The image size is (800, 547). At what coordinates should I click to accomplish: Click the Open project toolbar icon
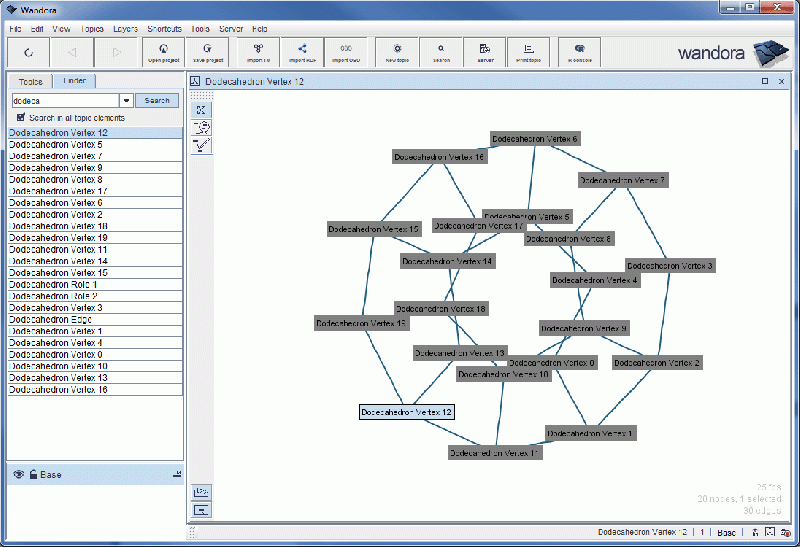164,51
